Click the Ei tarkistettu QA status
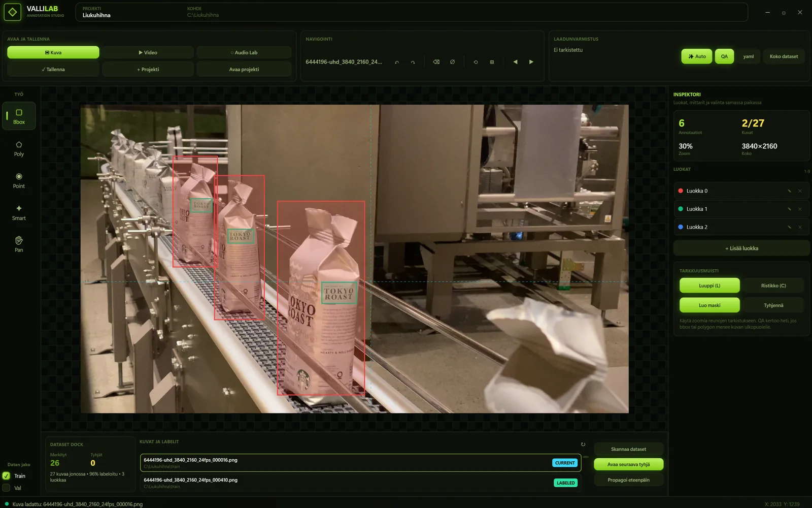Image resolution: width=812 pixels, height=508 pixels. 568,50
